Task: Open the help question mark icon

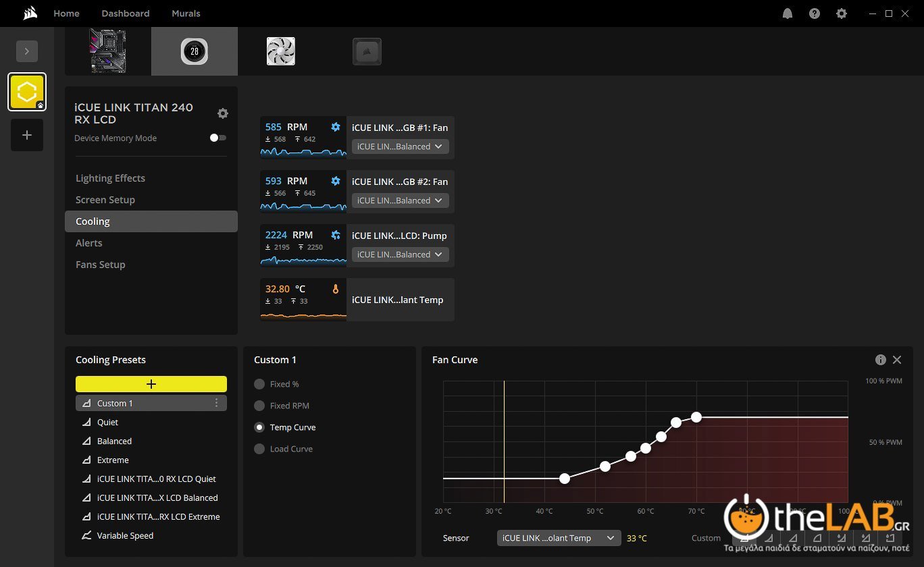Action: (815, 13)
